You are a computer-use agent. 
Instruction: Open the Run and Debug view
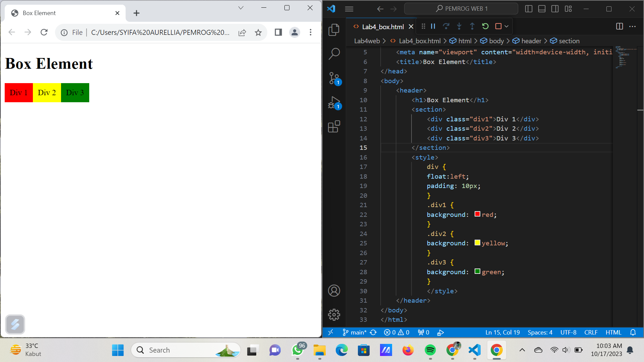[333, 103]
